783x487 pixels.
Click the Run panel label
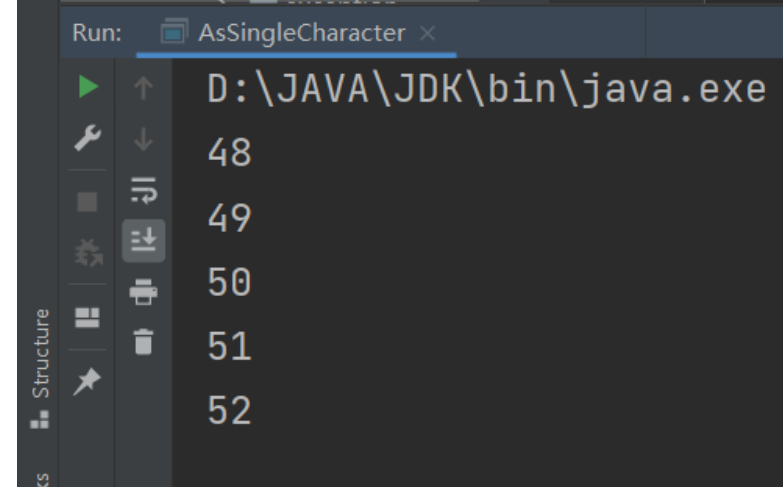point(97,33)
